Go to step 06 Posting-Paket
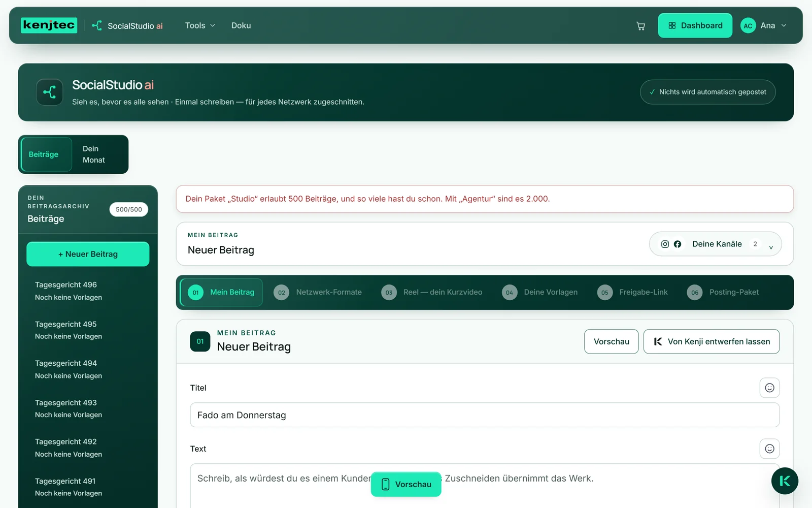Screen dimensions: 812x508 (x=723, y=293)
